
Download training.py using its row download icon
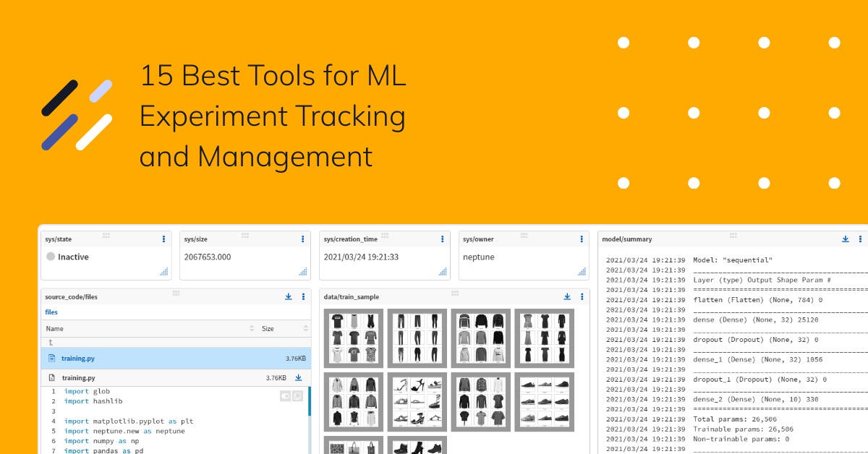tap(299, 377)
